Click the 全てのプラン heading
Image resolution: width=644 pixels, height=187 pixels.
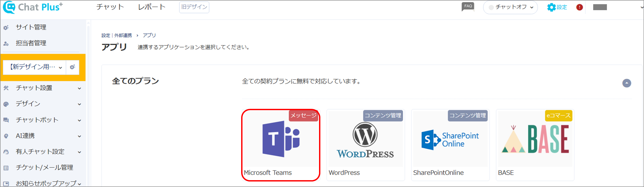tap(135, 81)
